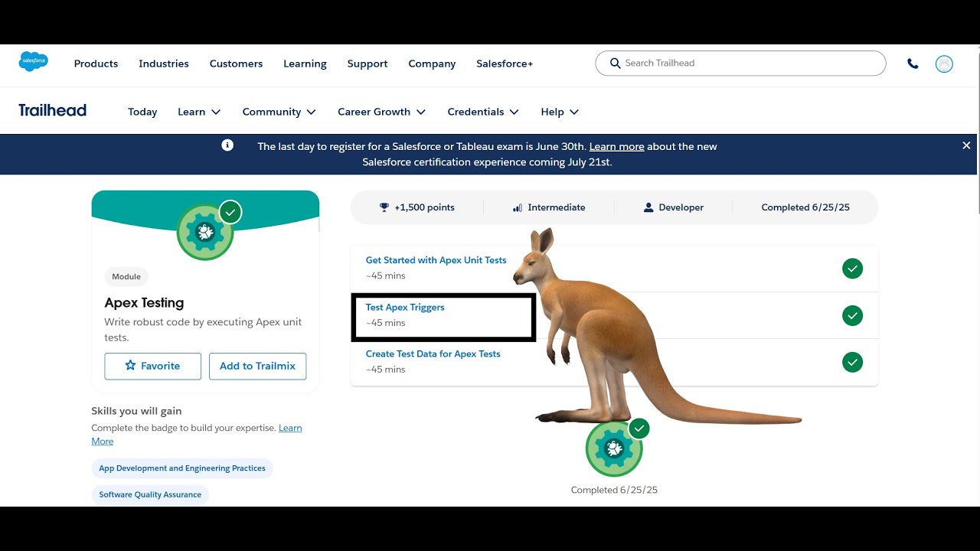Click the Salesforce cloud logo
Image resolution: width=980 pixels, height=551 pixels.
(x=33, y=61)
